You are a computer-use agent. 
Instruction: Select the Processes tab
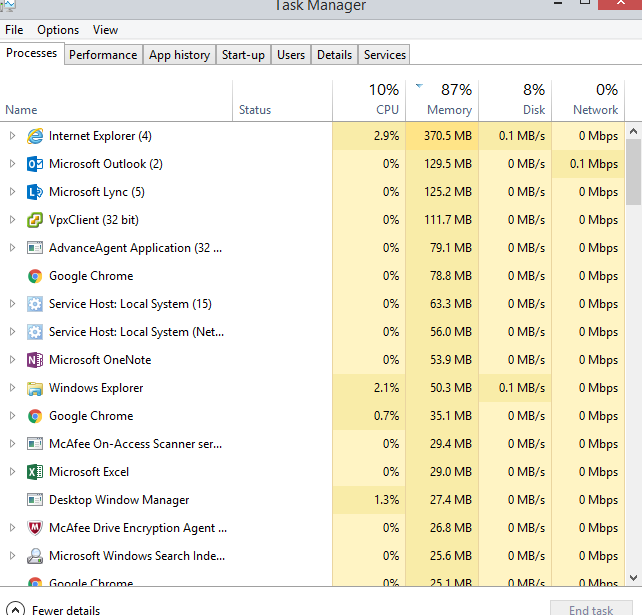[x=32, y=53]
